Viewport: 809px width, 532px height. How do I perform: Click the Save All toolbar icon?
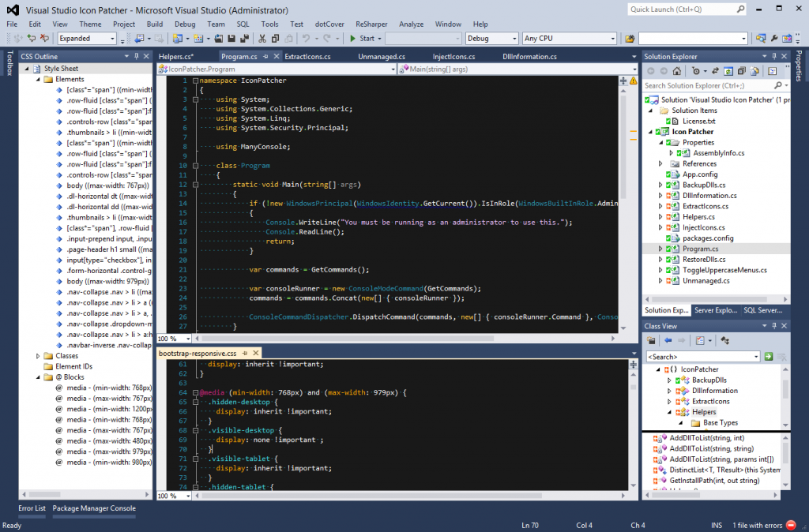pos(244,38)
